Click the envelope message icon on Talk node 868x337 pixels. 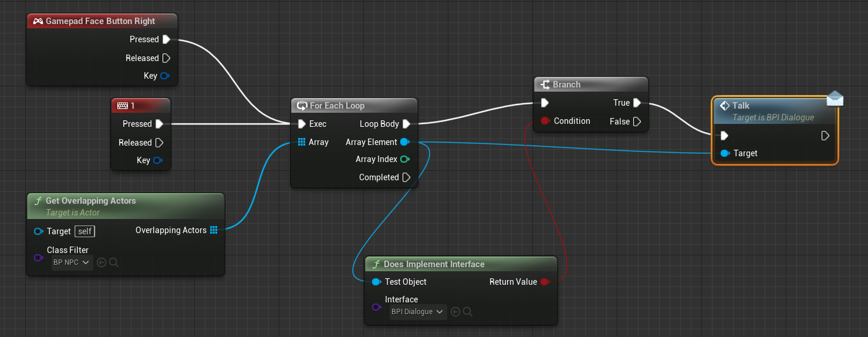click(835, 99)
